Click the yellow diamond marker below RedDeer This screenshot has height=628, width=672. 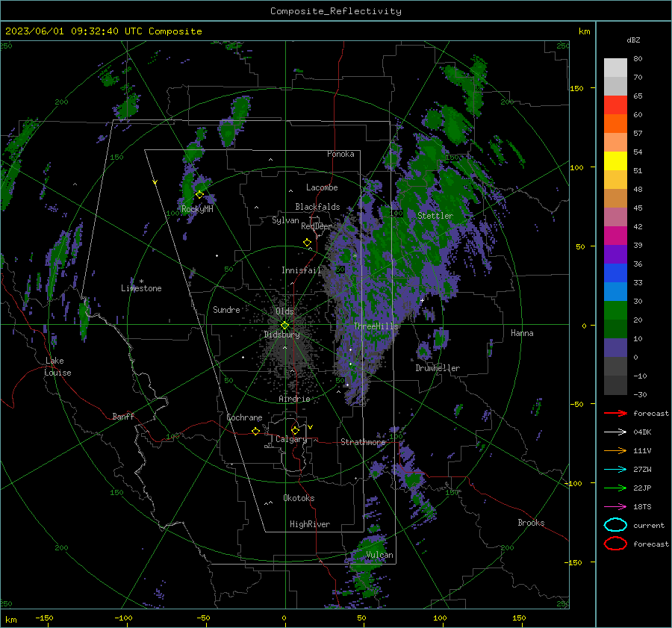pos(307,242)
